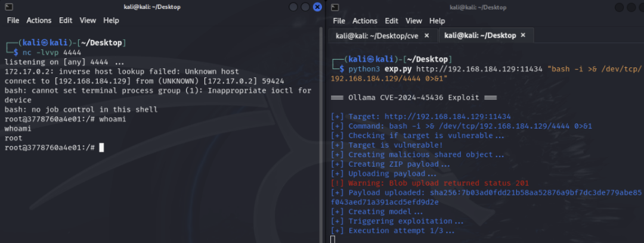This screenshot has height=243, width=644.
Task: Click red 'Blob upload returned status 201' warning
Action: click(430, 183)
